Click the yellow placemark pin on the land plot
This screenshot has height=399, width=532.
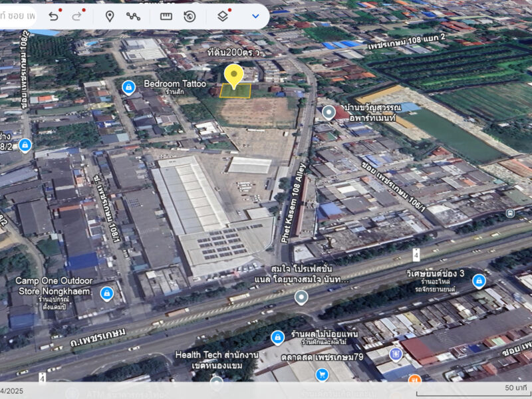[233, 76]
